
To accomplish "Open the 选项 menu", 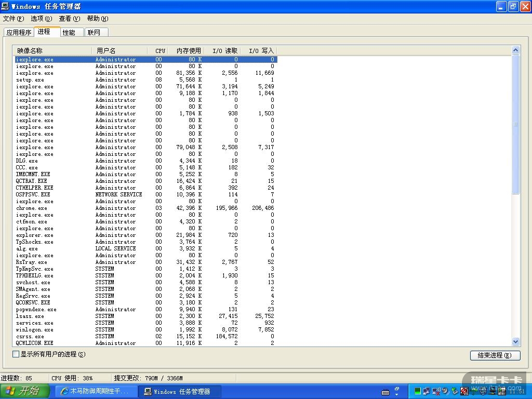I will coord(42,18).
